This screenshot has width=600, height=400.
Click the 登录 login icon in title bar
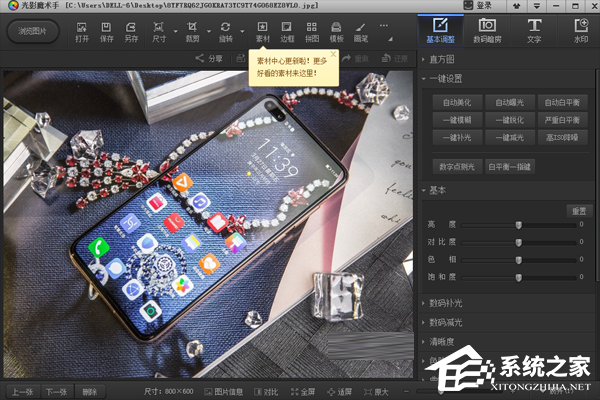tap(477, 5)
